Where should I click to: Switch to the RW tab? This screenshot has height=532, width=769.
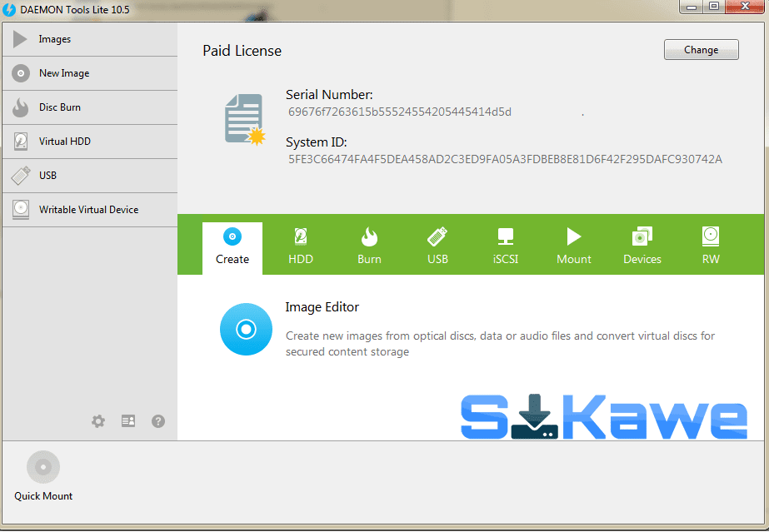(711, 247)
